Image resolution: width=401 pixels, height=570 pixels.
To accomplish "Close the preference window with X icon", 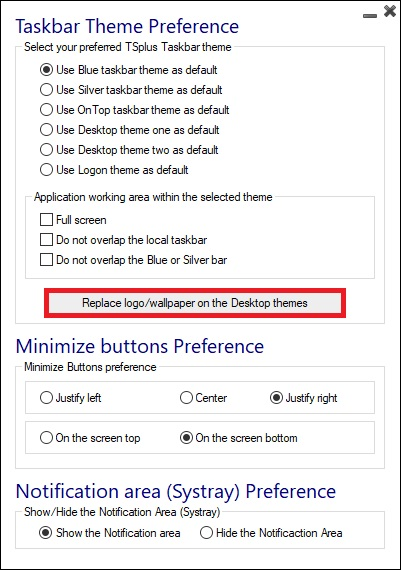I will [x=390, y=11].
